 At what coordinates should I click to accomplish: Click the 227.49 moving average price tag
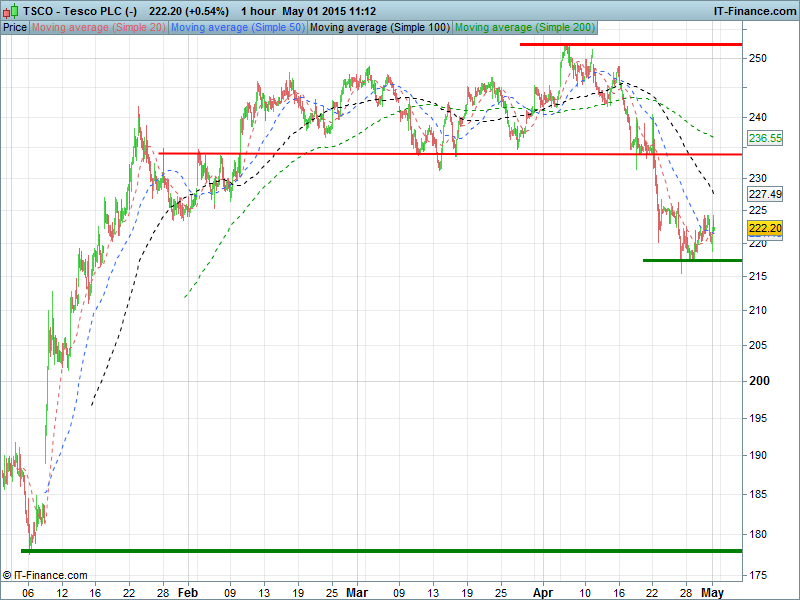tap(764, 194)
